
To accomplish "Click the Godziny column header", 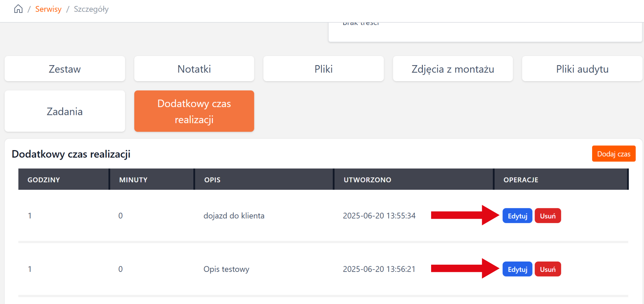I will [x=44, y=180].
